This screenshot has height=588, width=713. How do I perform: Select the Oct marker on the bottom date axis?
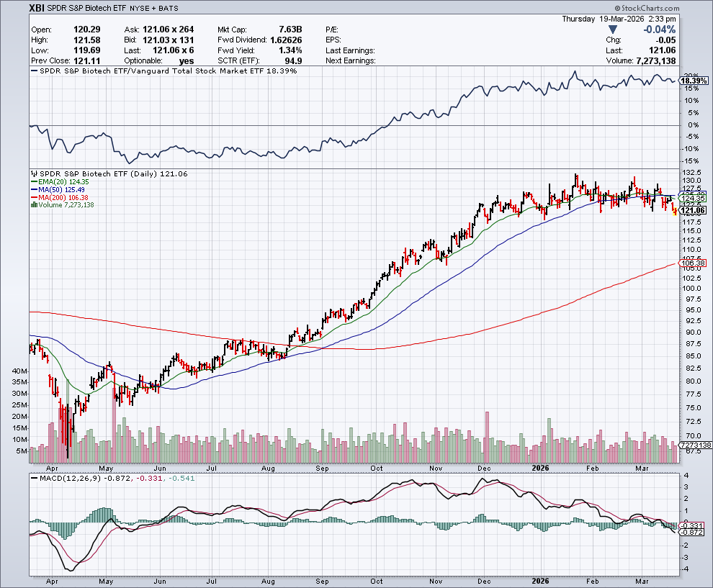click(x=376, y=580)
